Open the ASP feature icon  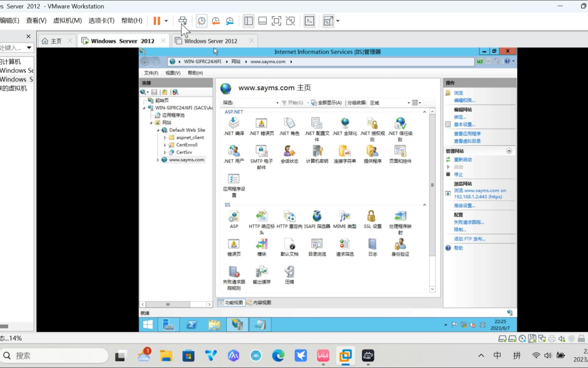(234, 219)
